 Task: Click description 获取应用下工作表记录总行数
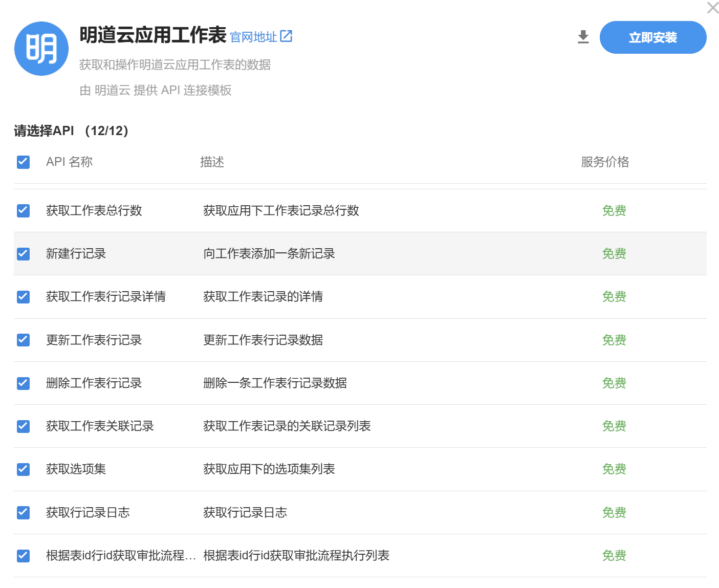281,210
